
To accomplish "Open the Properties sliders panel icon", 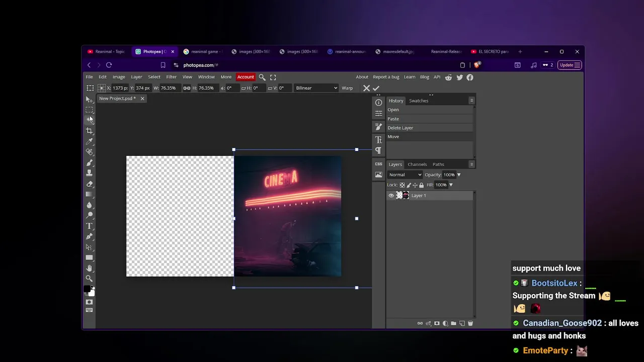I will pos(378,113).
